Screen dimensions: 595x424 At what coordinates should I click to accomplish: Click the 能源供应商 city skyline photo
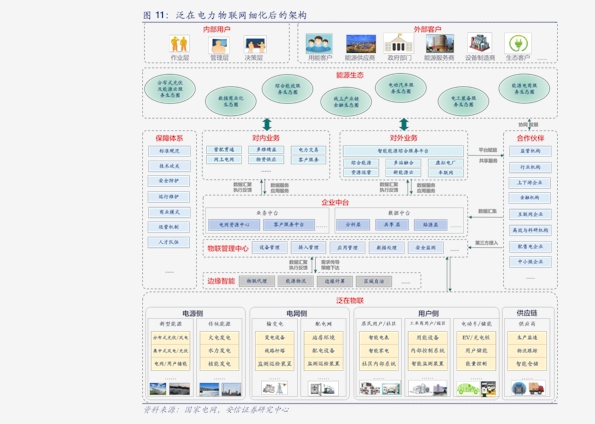click(x=360, y=44)
